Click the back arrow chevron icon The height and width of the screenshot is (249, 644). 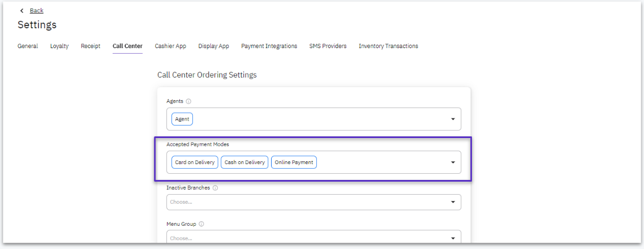point(22,11)
